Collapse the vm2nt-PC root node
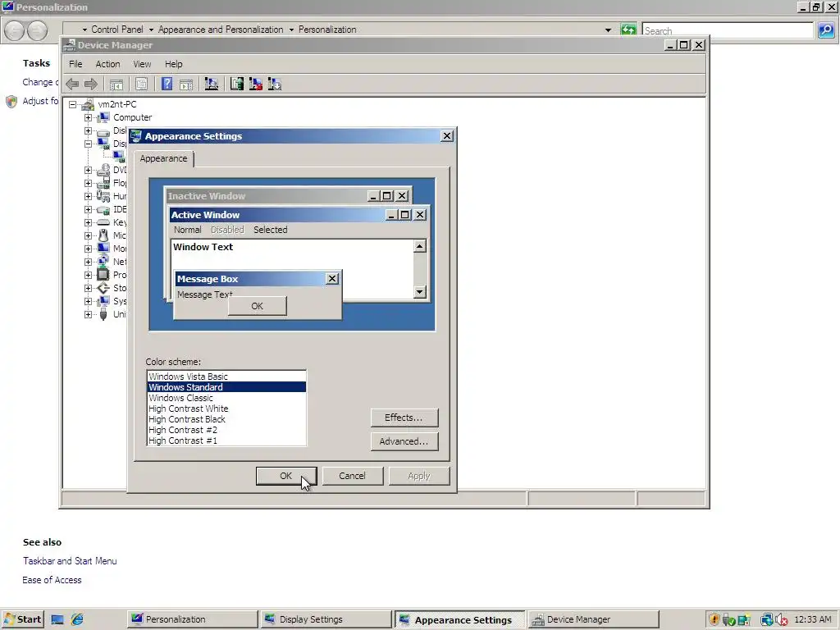840x630 pixels. [x=72, y=104]
